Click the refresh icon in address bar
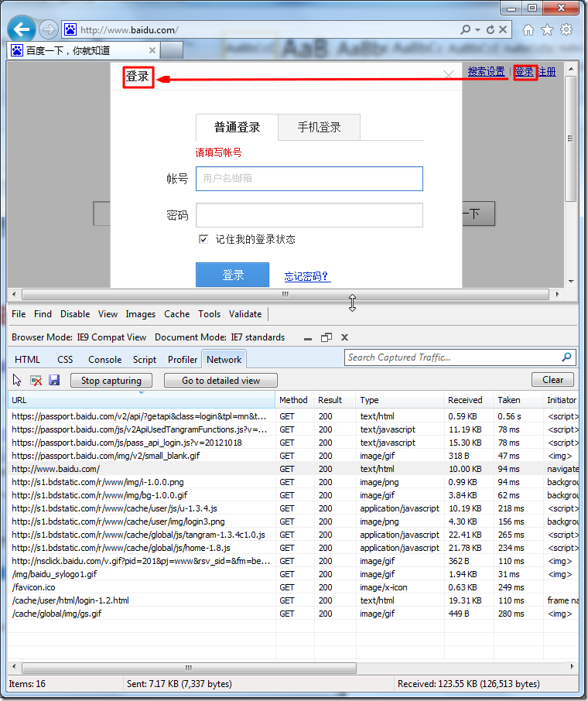Viewport: 588px width, 701px height. click(x=491, y=29)
